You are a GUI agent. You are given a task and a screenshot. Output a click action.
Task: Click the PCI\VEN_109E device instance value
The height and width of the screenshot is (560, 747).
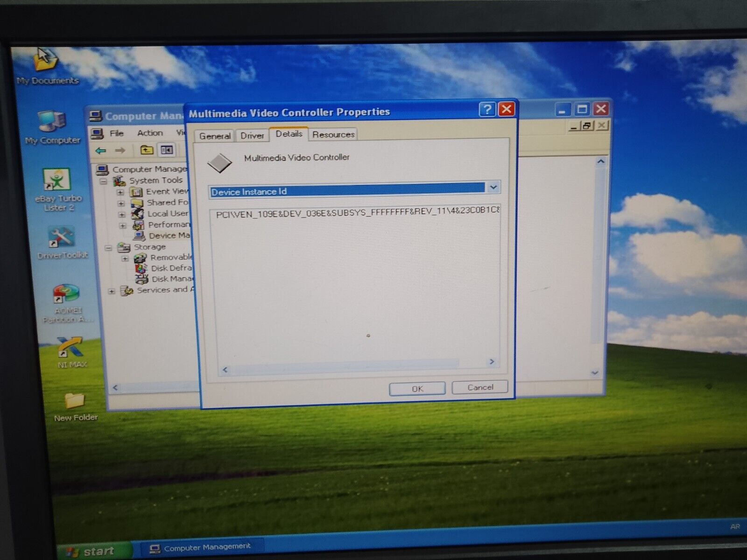coord(358,212)
